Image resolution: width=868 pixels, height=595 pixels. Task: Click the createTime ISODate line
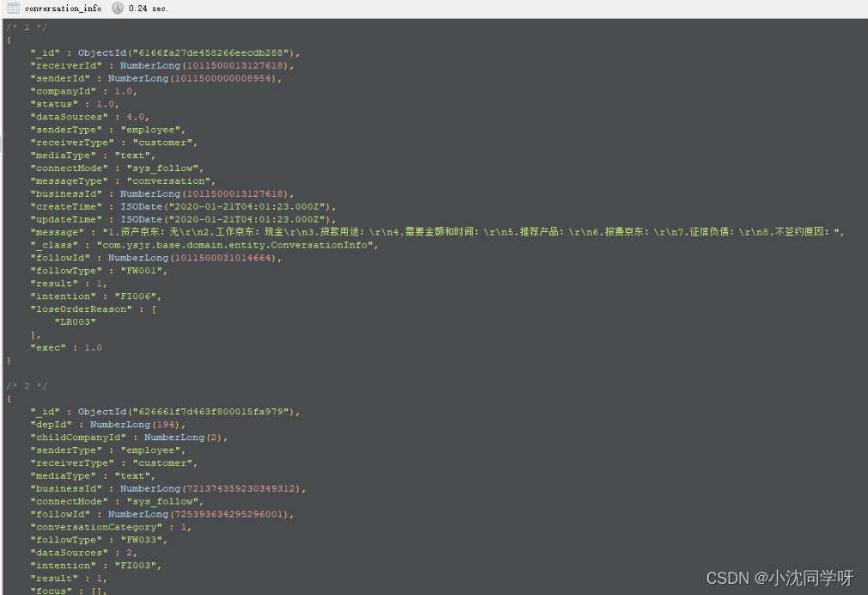coord(184,206)
